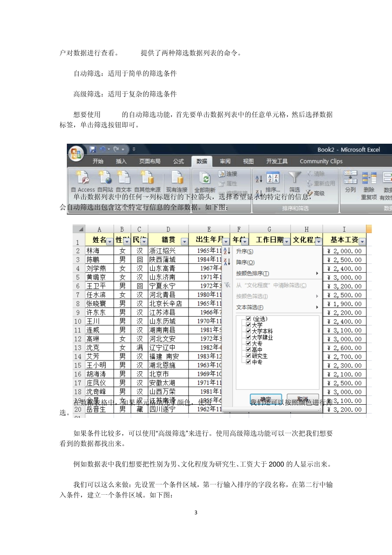
Task: Open the 审阅 ribbon tab
Action: pos(225,161)
